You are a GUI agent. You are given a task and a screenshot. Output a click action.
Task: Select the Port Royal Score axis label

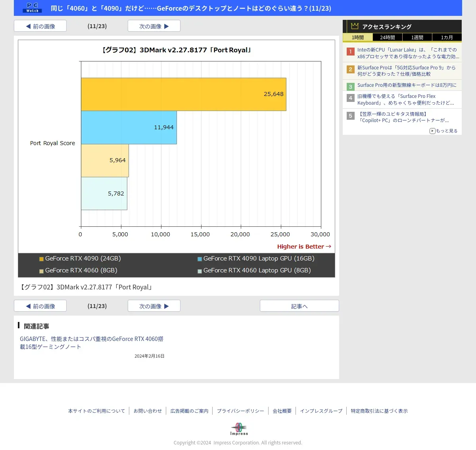pyautogui.click(x=52, y=143)
